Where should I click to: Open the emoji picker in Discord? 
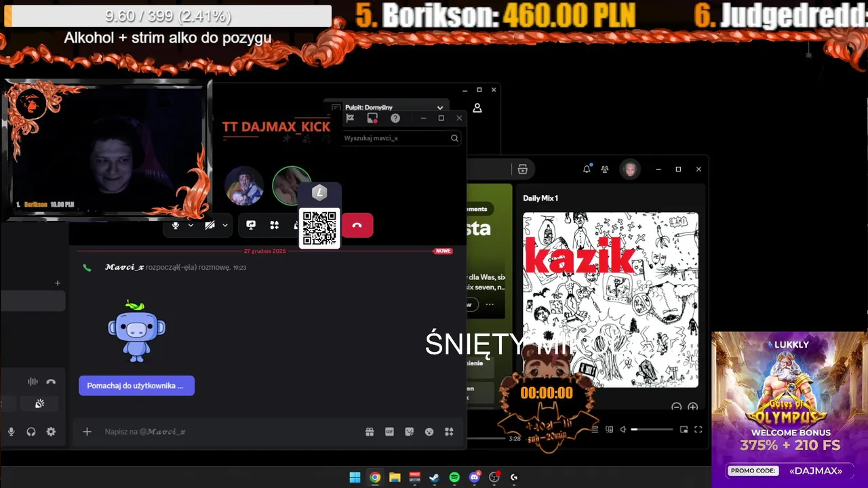coord(429,432)
